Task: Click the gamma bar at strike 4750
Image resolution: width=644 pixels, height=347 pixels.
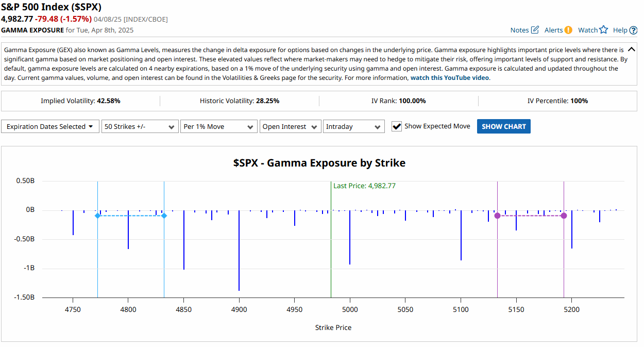Action: tap(73, 222)
